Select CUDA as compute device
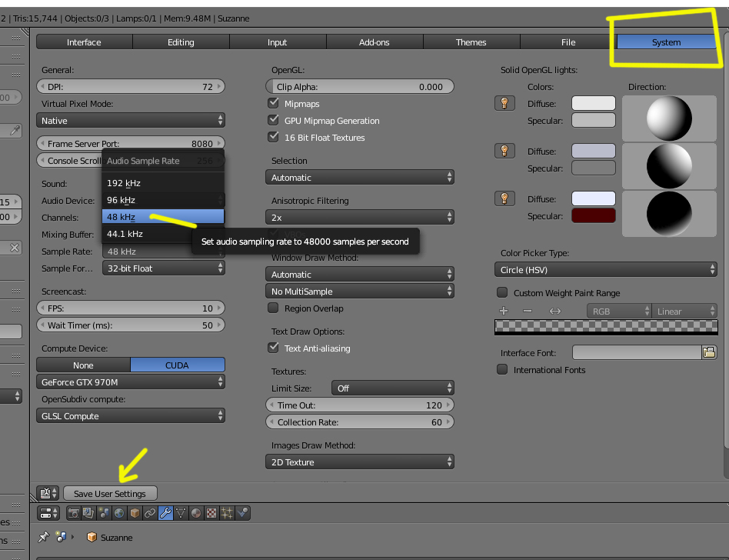 (178, 365)
